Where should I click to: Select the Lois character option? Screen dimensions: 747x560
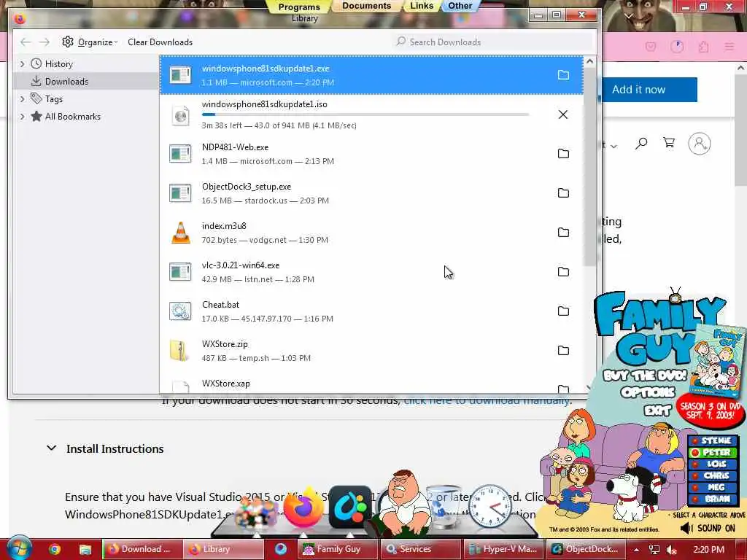713,464
